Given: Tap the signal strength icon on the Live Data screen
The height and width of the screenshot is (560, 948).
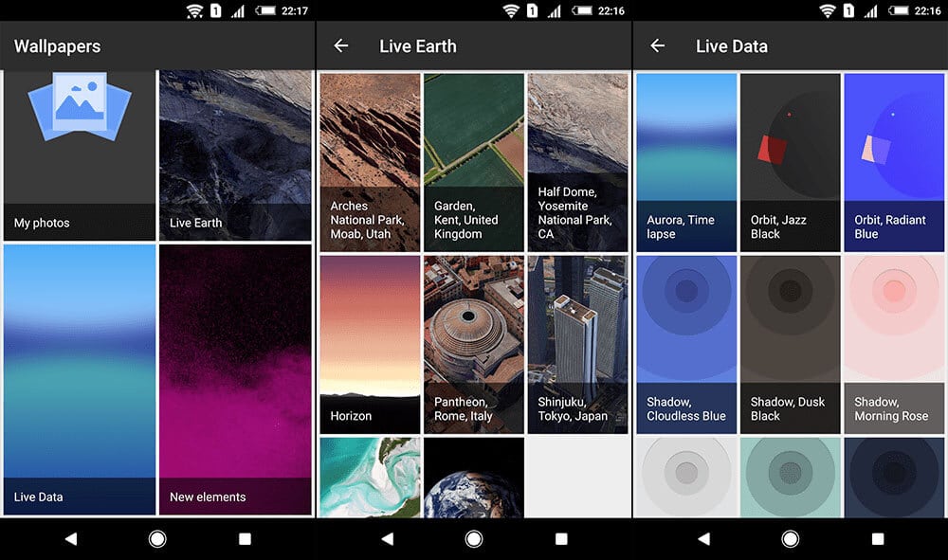Looking at the screenshot, I should coord(870,10).
